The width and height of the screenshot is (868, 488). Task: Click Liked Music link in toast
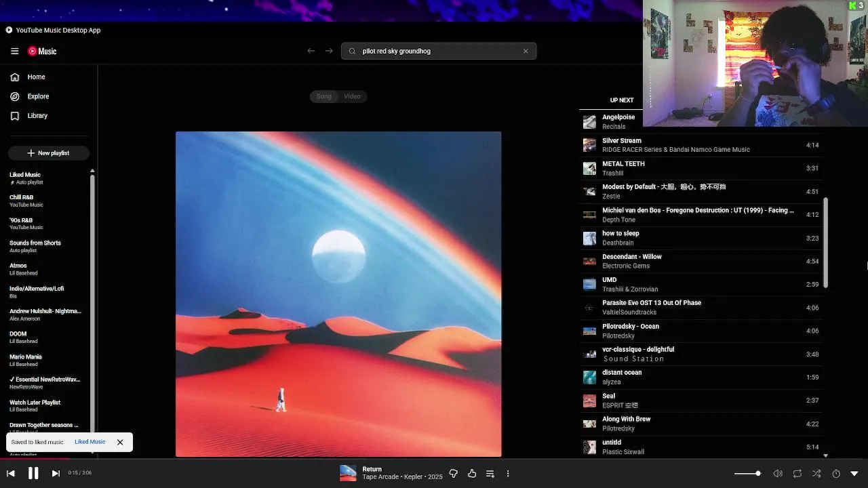coord(90,442)
